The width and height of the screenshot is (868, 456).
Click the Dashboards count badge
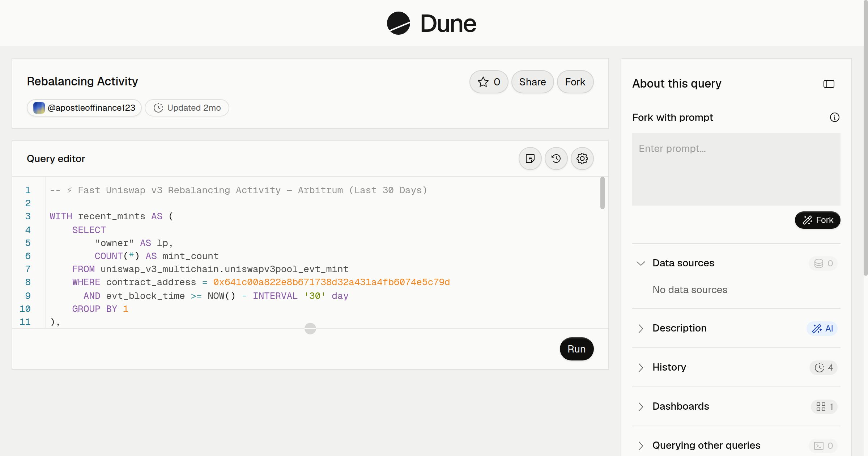825,407
